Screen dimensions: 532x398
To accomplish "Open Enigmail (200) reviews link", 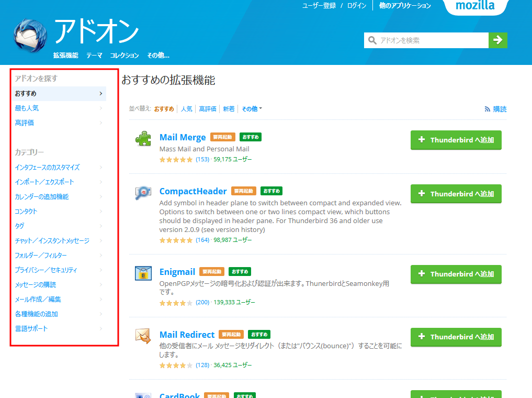I will [202, 302].
